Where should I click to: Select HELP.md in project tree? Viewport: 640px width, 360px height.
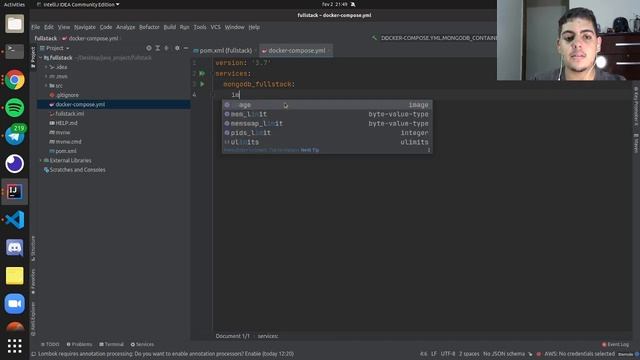tap(66, 123)
